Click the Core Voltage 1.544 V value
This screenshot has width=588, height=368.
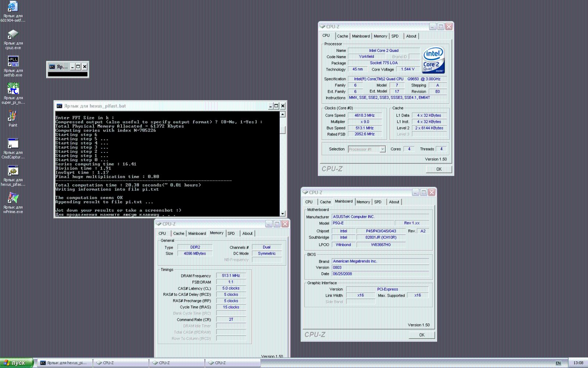[408, 69]
